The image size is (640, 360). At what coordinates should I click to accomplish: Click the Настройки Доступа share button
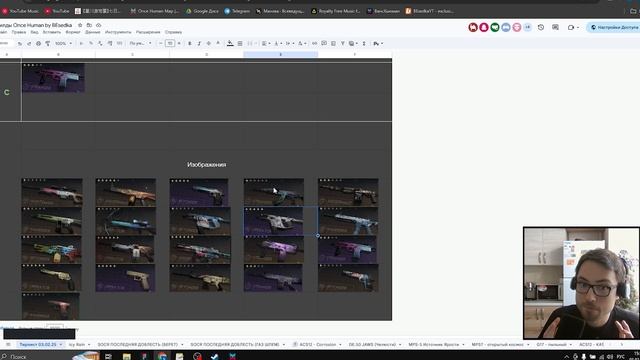(614, 27)
